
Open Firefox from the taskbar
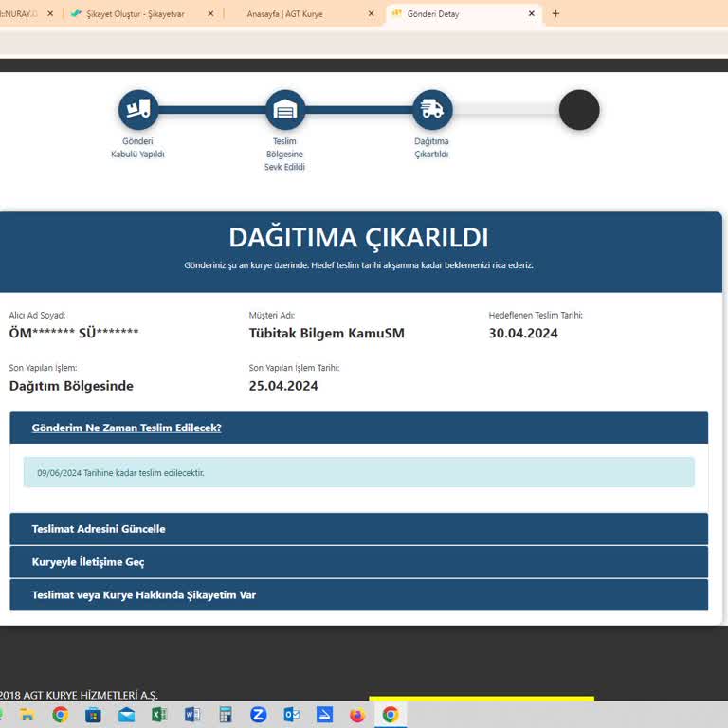pyautogui.click(x=357, y=715)
